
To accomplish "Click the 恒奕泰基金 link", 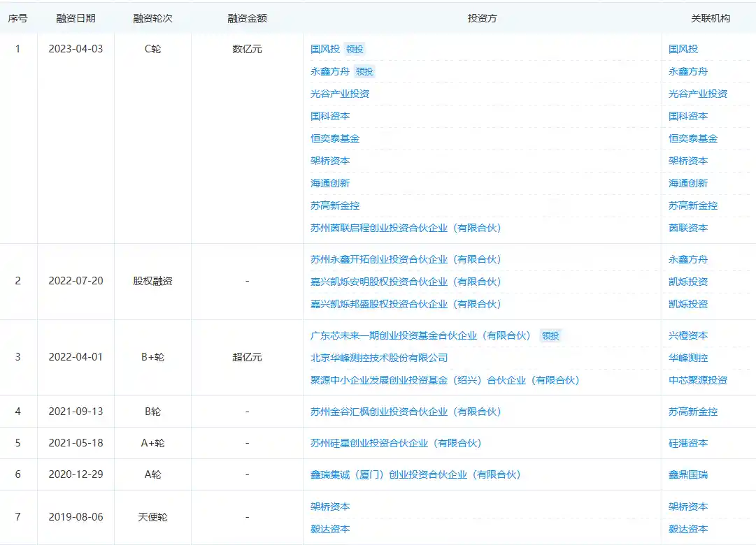I will [x=334, y=138].
